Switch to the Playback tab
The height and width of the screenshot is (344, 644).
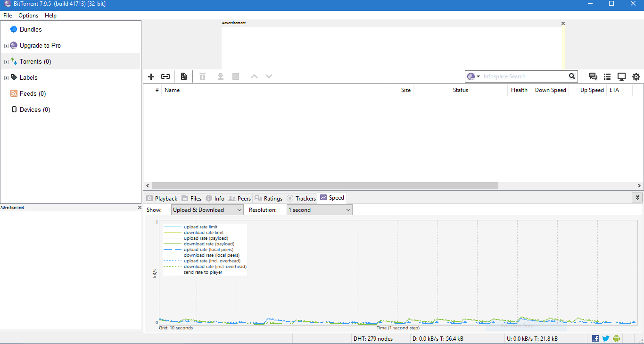(162, 198)
